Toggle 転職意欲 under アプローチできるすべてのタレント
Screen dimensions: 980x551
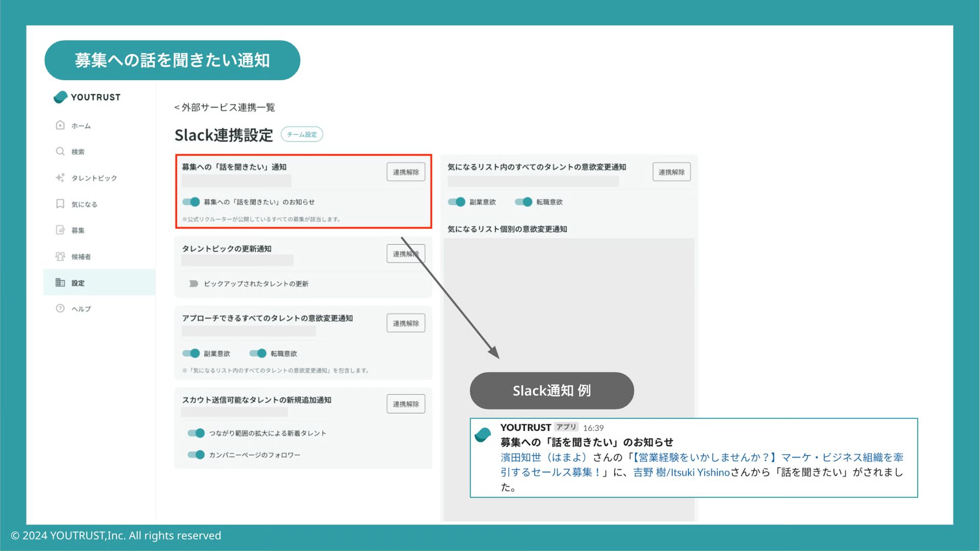point(258,353)
